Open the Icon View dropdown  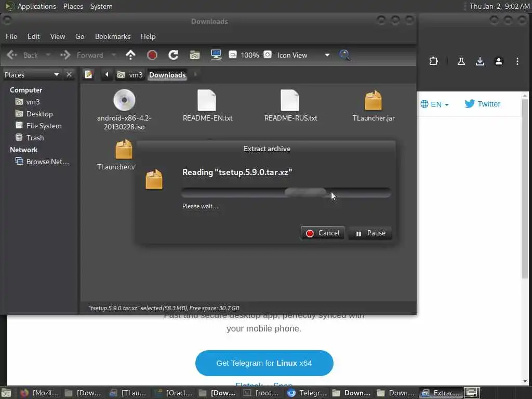click(303, 55)
